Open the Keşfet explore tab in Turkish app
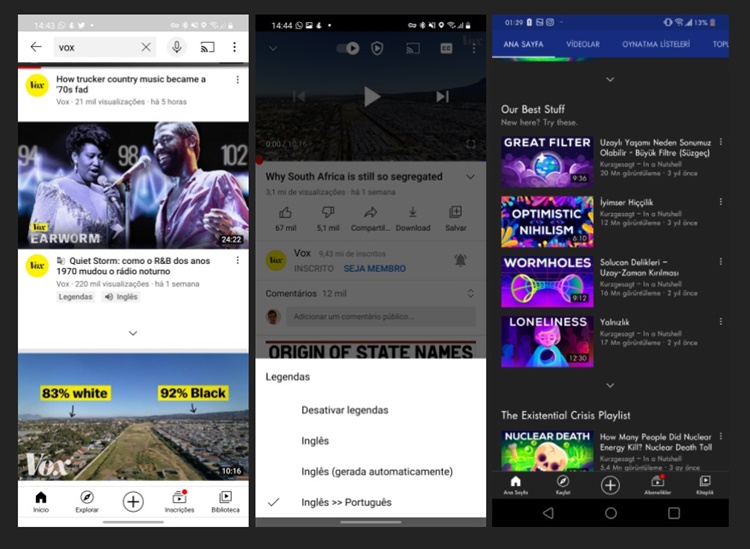This screenshot has width=750, height=549. click(x=563, y=485)
